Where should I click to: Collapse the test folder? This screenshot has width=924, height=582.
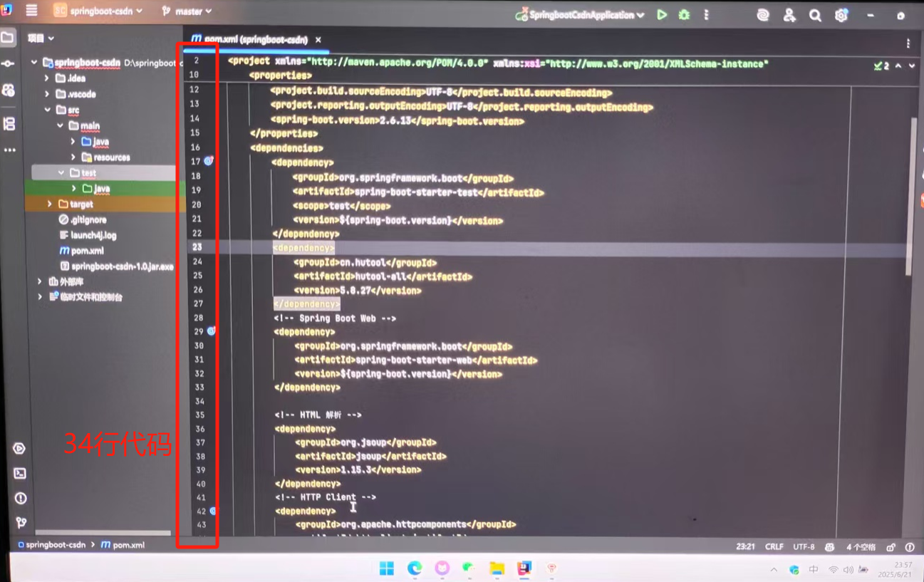61,172
